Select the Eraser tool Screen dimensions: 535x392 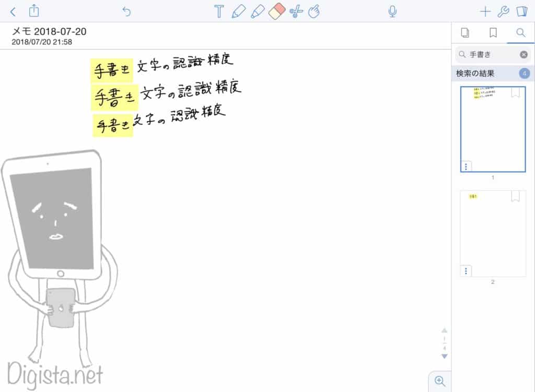point(276,11)
